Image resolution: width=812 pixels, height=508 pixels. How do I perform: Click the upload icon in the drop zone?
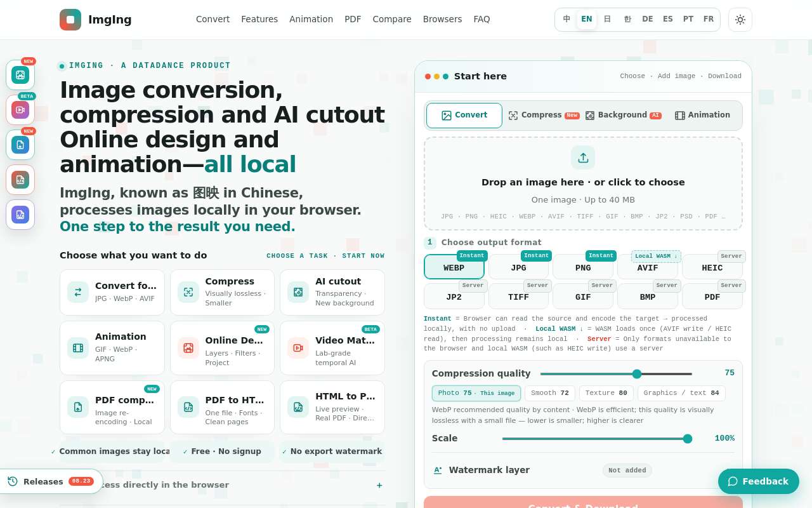pyautogui.click(x=583, y=157)
